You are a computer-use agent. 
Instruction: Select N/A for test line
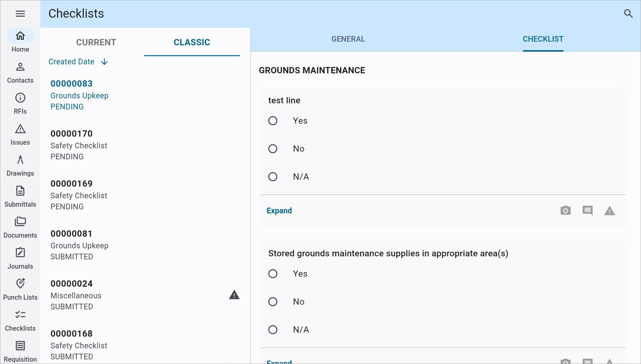coord(273,177)
